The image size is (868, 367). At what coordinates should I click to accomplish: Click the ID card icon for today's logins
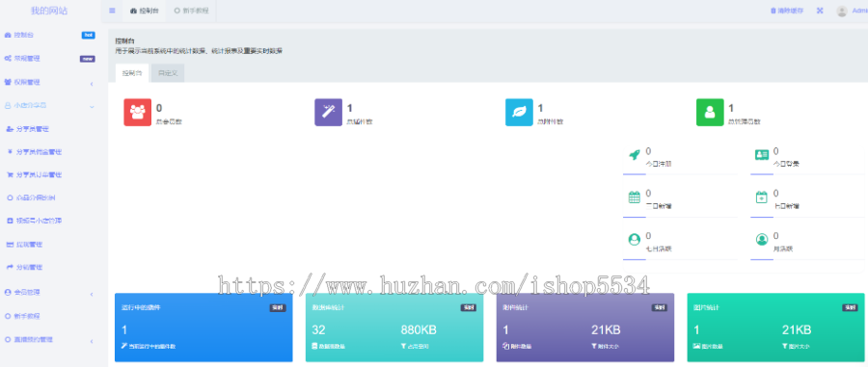(762, 155)
